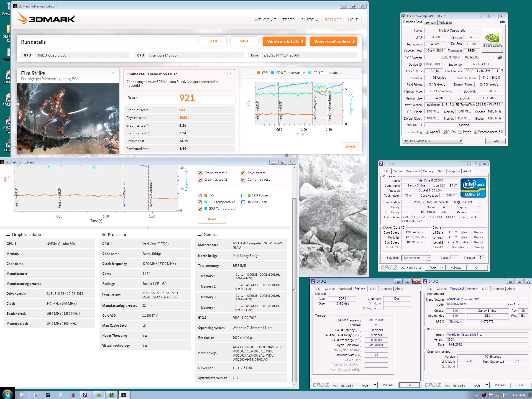Screen dimensions: 532x399
Task: Open the Caches tab in the top CPU-Z window
Action: click(397, 171)
